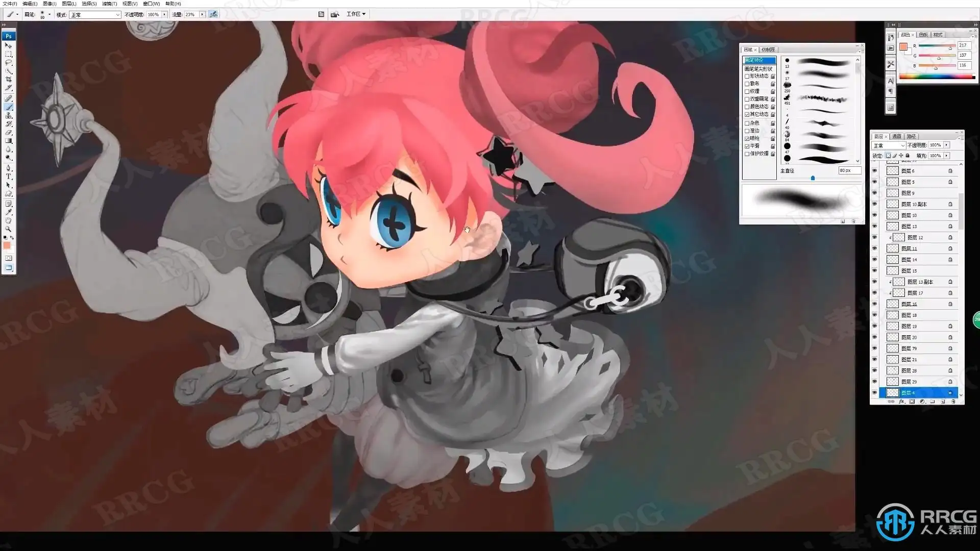Open the 工作区 workspace button
The image size is (980, 551).
pos(356,14)
